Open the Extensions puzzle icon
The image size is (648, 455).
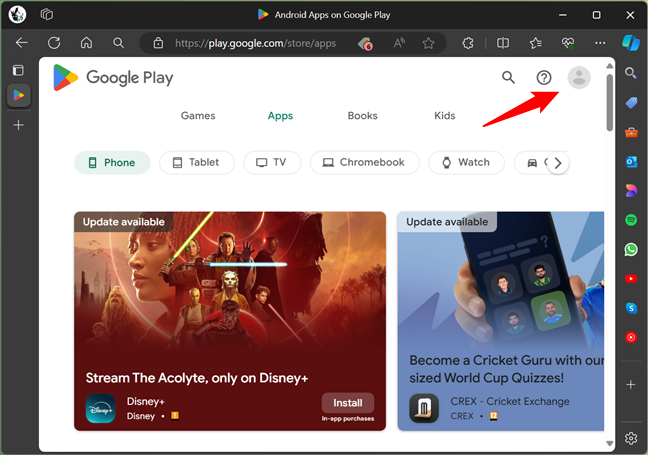click(x=468, y=43)
